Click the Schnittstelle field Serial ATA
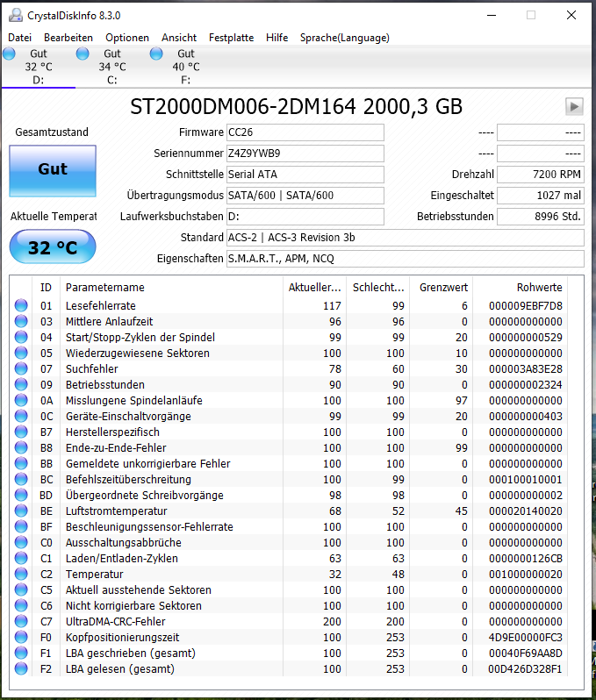The image size is (596, 700). (305, 175)
